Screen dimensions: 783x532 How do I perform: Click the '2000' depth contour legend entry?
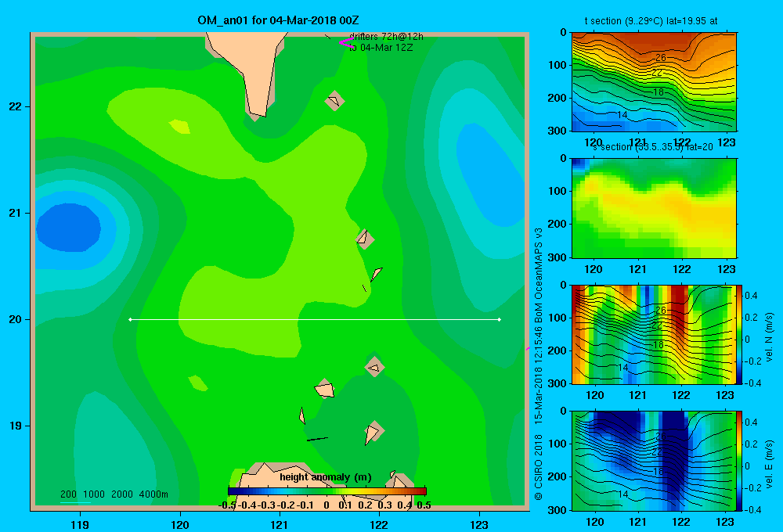(x=122, y=494)
